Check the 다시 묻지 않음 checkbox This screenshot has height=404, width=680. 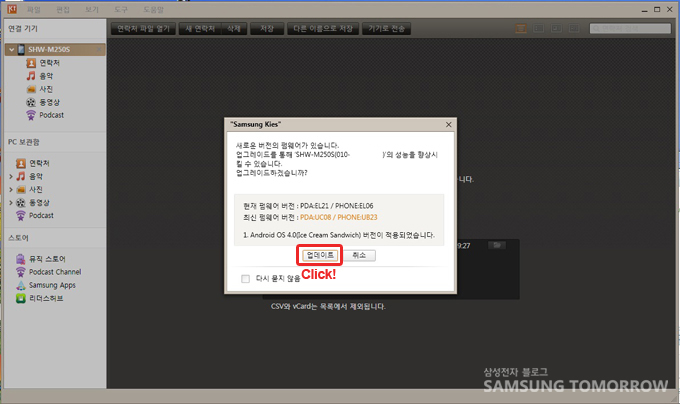[245, 279]
